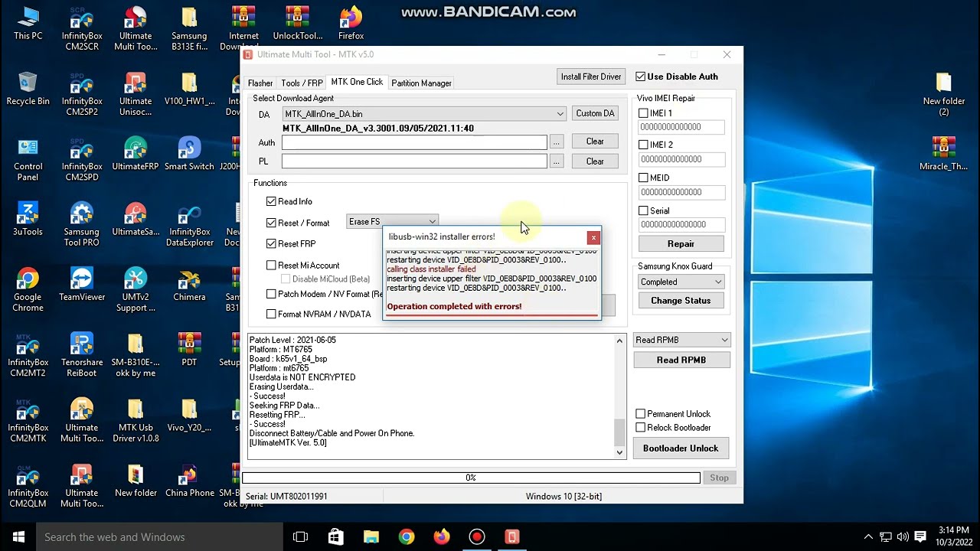Click Change Status button
The height and width of the screenshot is (551, 980).
point(681,301)
